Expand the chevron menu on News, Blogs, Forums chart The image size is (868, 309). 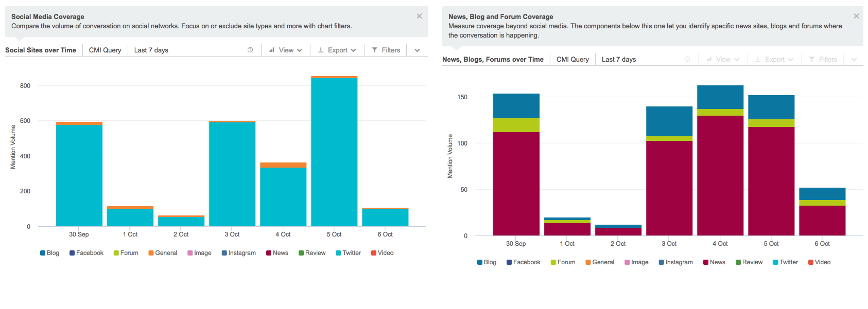tap(854, 59)
